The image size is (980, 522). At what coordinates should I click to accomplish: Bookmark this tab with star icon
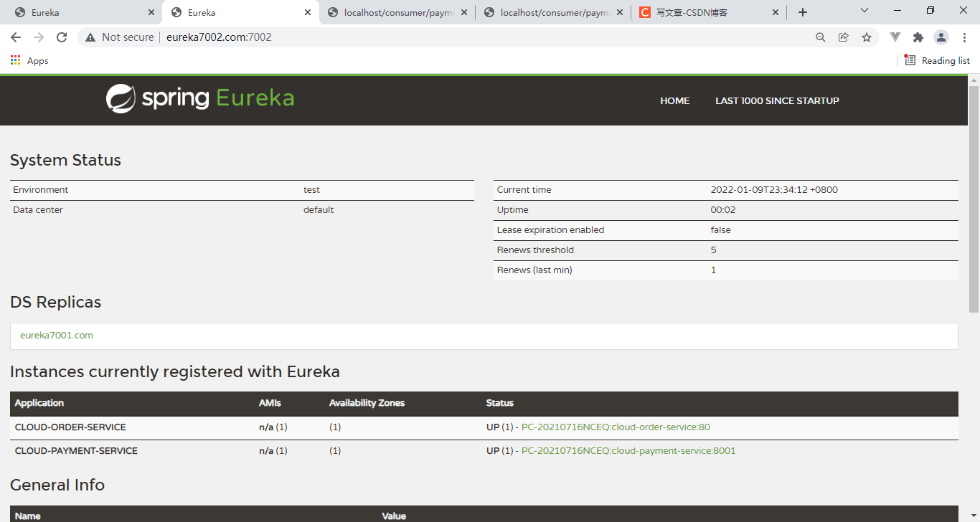pos(867,37)
